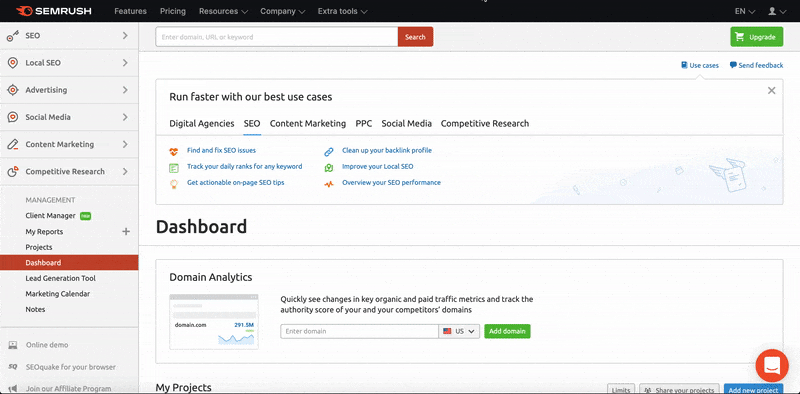Open the EN language dropdown
This screenshot has height=394, width=800.
click(745, 11)
